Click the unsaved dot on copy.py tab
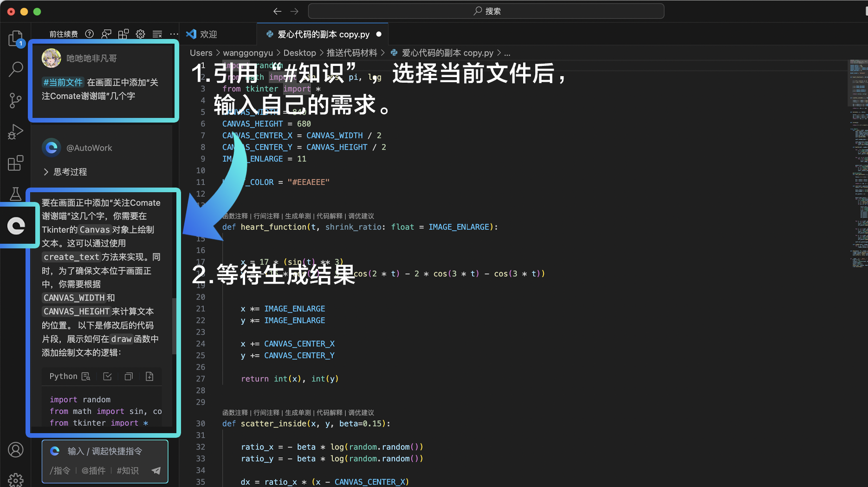 coord(379,34)
